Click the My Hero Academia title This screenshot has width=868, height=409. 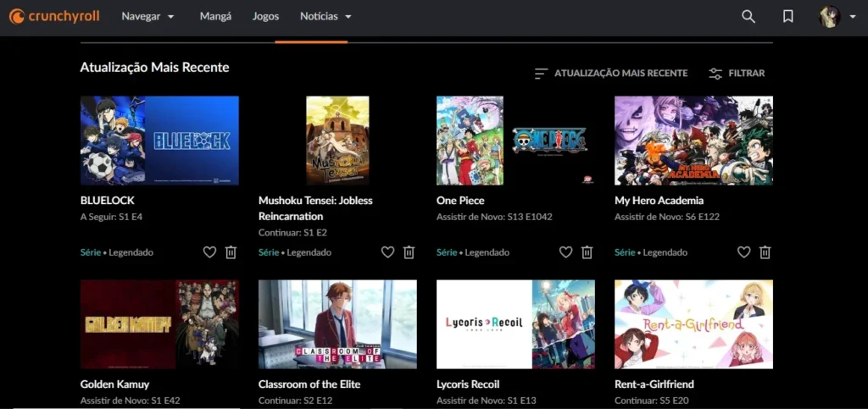(x=659, y=200)
